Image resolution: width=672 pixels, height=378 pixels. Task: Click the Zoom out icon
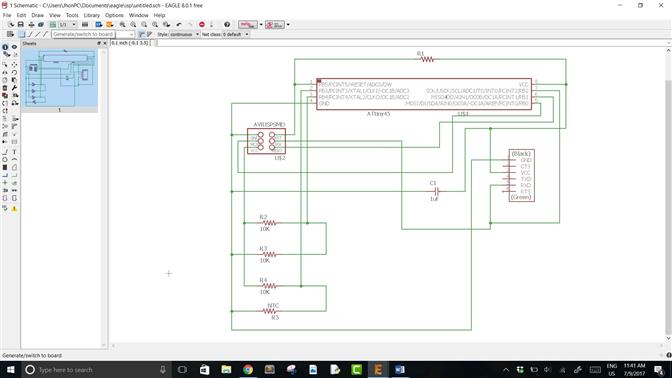tap(144, 24)
